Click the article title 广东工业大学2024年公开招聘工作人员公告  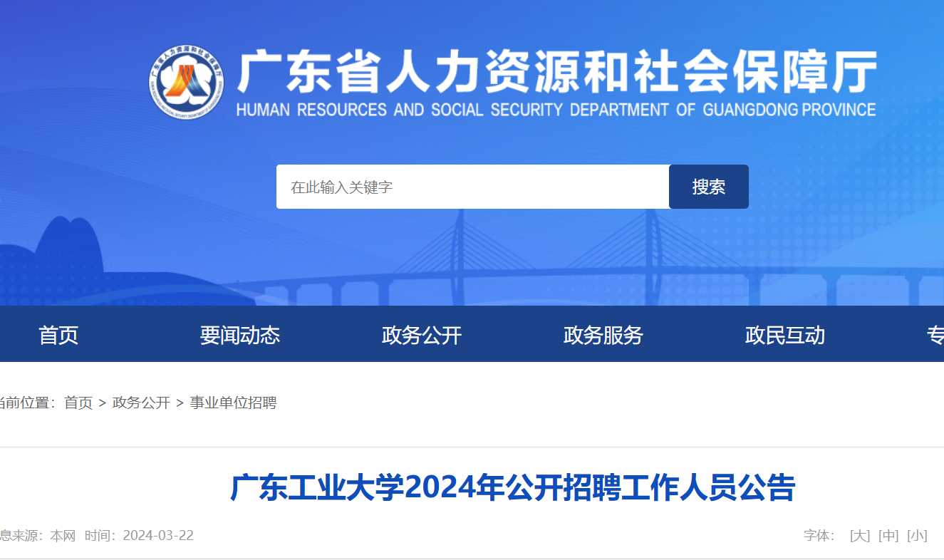tap(513, 488)
